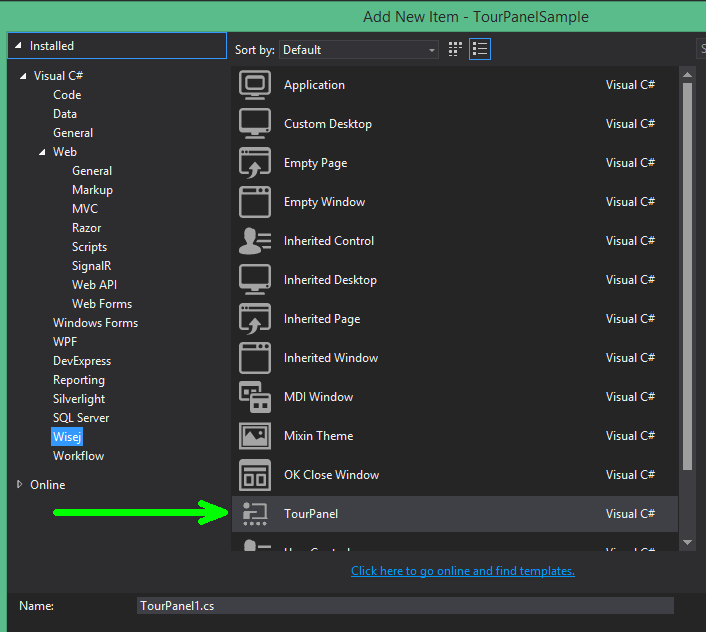Open the Sort by Default dropdown
The width and height of the screenshot is (706, 632).
358,50
